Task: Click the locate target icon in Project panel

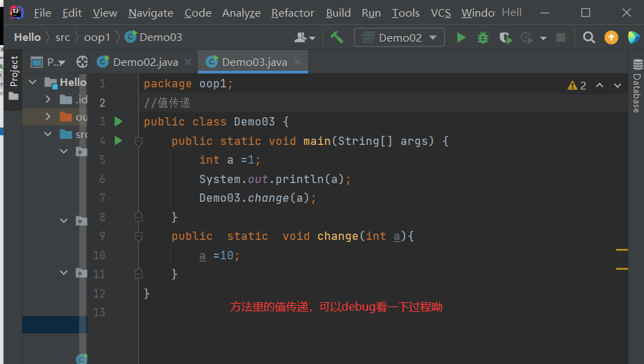Action: (x=82, y=62)
